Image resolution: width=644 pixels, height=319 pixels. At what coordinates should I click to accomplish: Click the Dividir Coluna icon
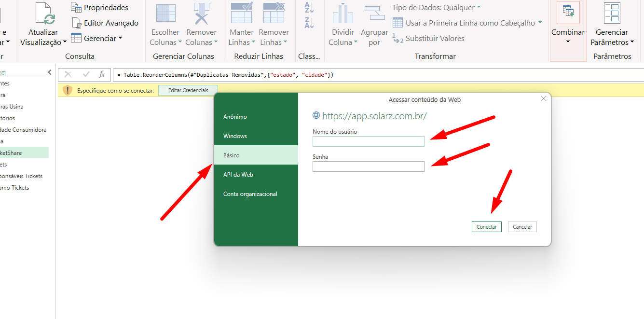[343, 14]
